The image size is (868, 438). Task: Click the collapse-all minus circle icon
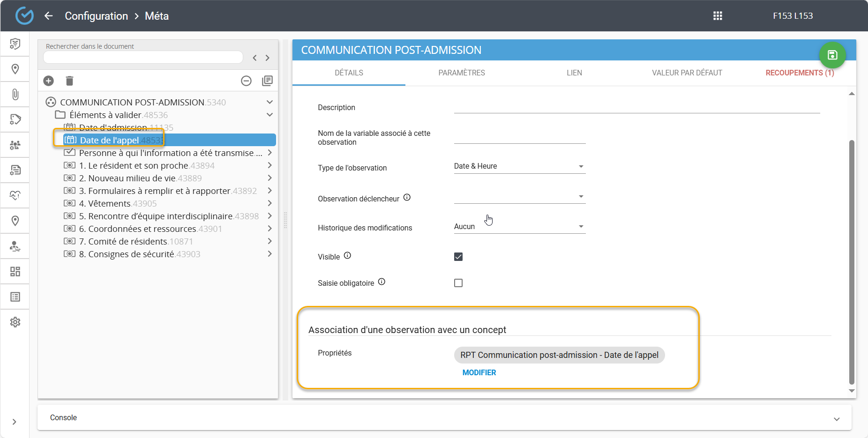click(x=246, y=81)
